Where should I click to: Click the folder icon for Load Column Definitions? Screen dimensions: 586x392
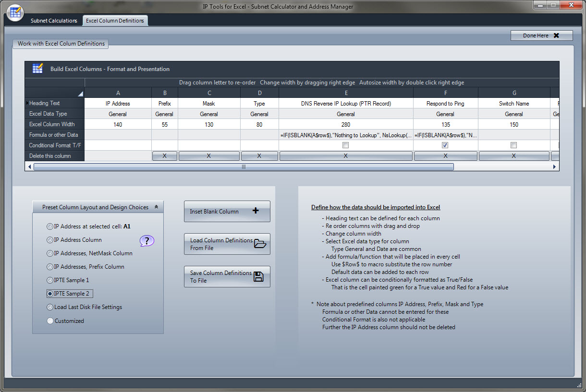pyautogui.click(x=260, y=244)
